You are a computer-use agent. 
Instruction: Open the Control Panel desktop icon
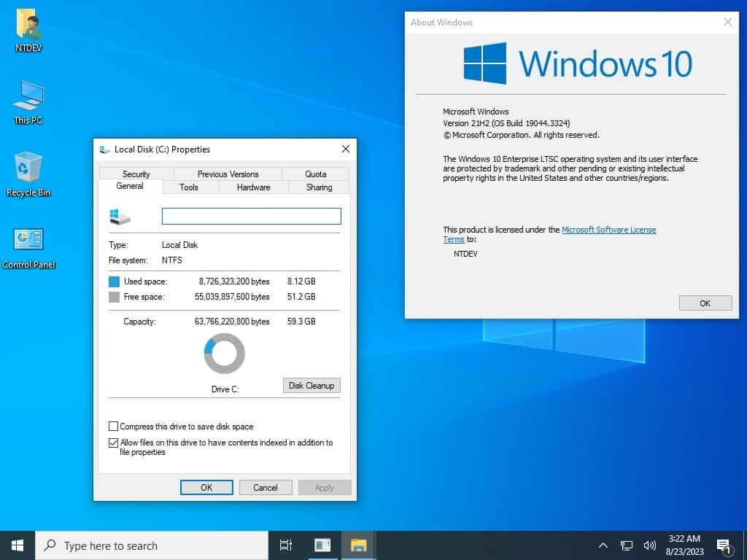28,240
